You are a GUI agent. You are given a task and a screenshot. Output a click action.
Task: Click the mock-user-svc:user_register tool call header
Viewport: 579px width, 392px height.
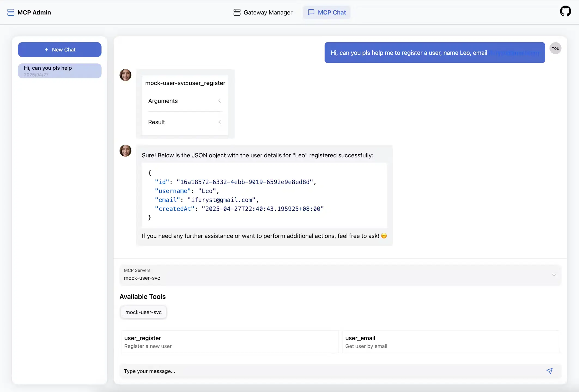coord(185,83)
